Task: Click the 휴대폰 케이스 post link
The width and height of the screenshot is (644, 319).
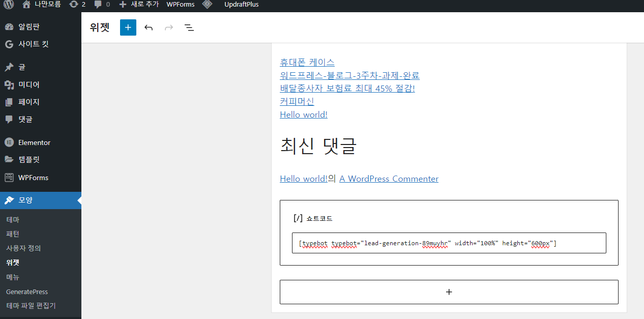Action: [x=307, y=63]
